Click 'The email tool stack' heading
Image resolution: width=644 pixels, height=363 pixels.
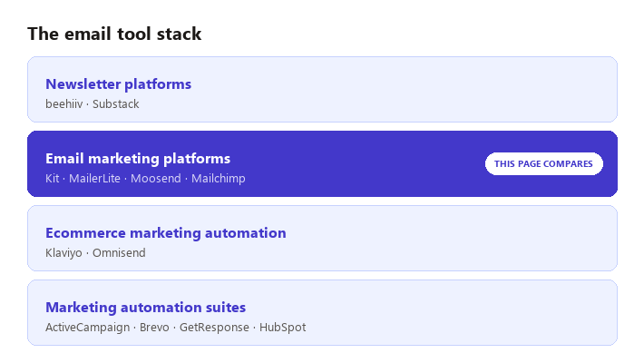[x=114, y=34]
